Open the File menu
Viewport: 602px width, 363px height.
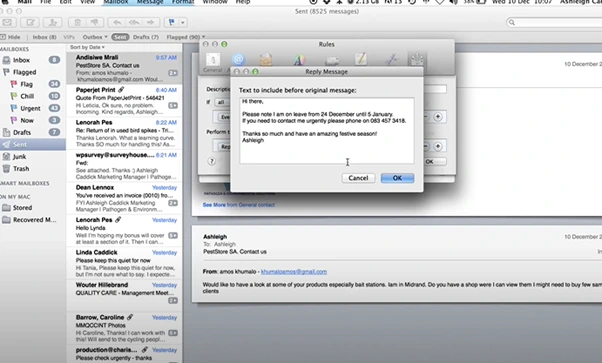click(45, 2)
